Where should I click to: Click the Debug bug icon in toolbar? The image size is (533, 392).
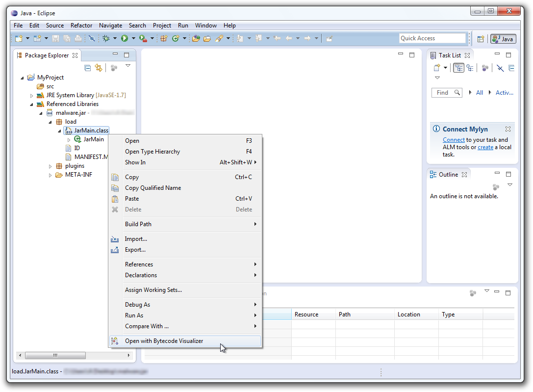tap(105, 38)
